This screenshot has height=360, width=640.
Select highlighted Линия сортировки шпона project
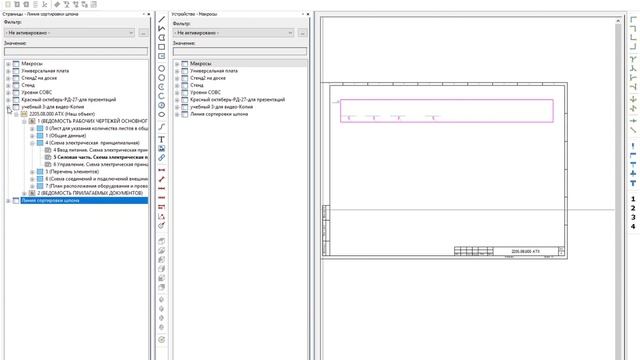84,200
